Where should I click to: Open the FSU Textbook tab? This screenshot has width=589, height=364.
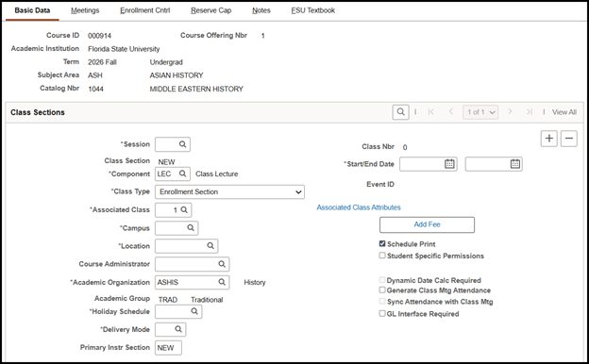pos(313,10)
